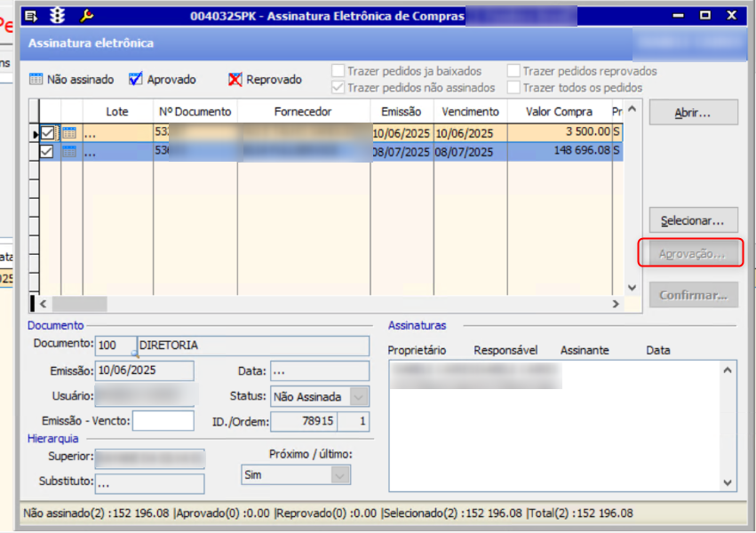Sort by the Nº Documento column header
The image size is (756, 533).
(195, 112)
